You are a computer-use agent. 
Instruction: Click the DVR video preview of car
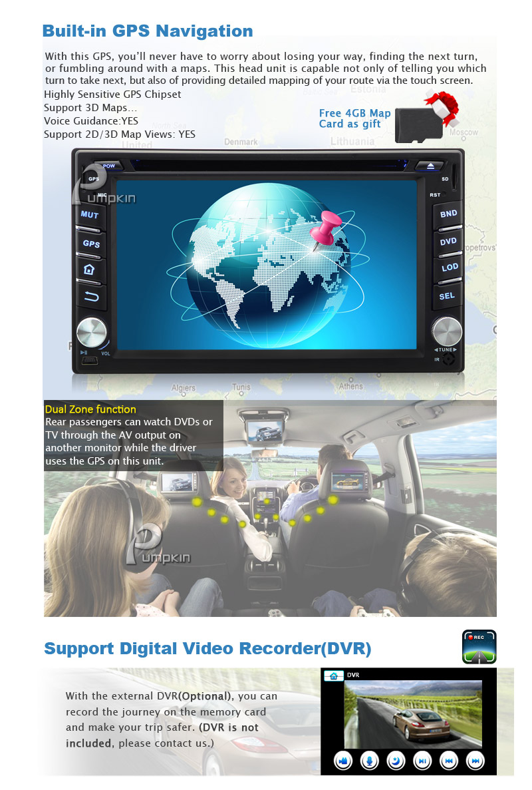click(x=412, y=714)
